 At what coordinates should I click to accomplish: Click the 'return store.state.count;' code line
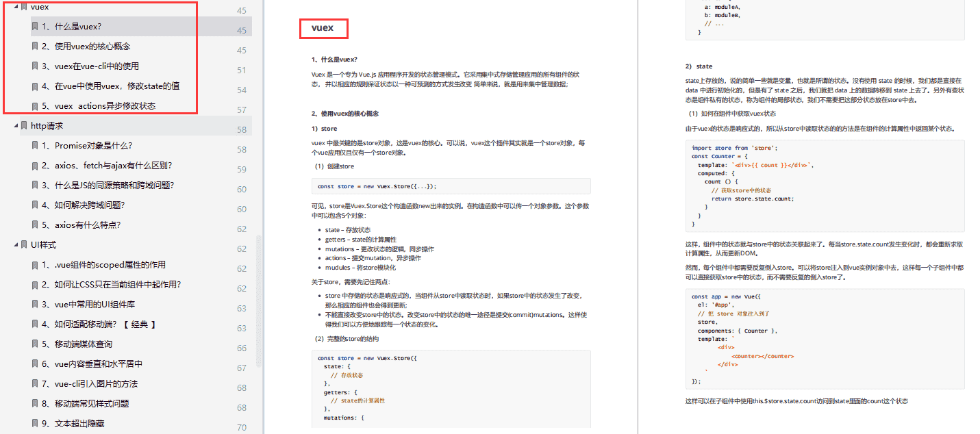(x=753, y=199)
